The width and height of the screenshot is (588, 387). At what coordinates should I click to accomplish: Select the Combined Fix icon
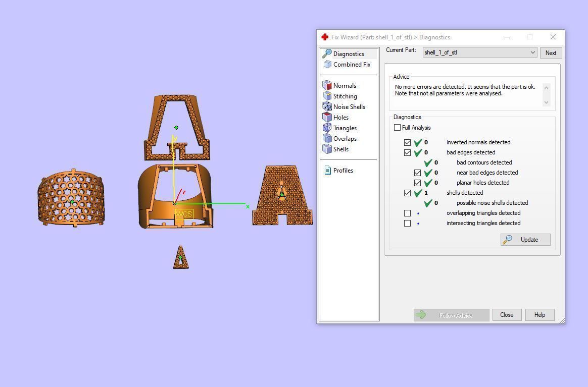coord(327,65)
